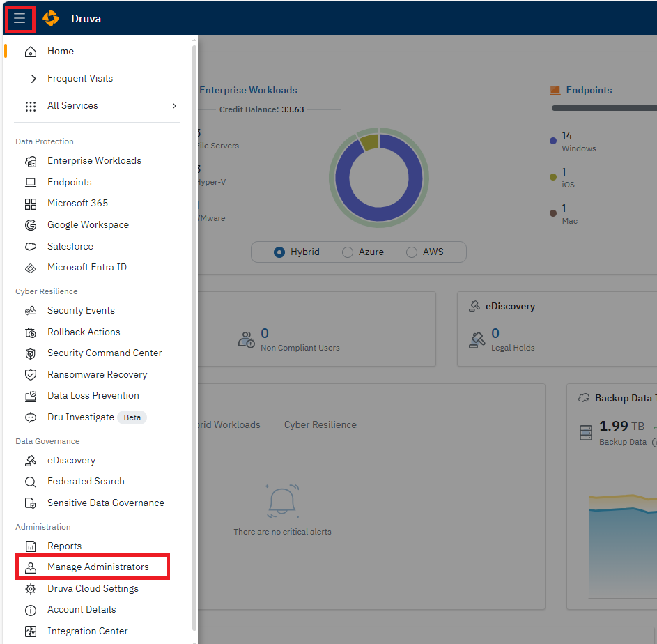
Task: Click the Backup Data storage icon
Action: 586,433
